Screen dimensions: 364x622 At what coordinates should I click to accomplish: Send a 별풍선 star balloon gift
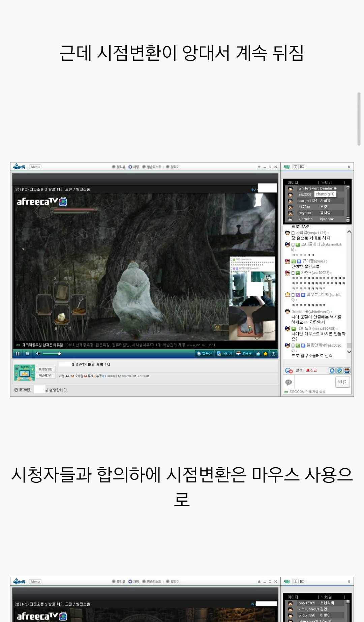coord(205,354)
